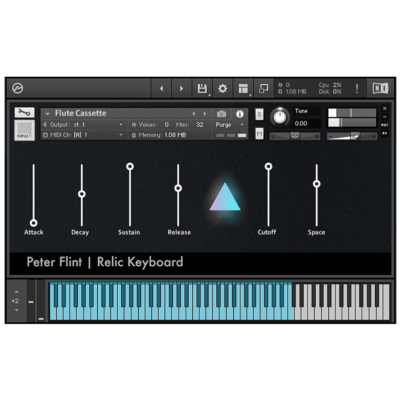Click the Cutoff slider handle

click(x=268, y=166)
